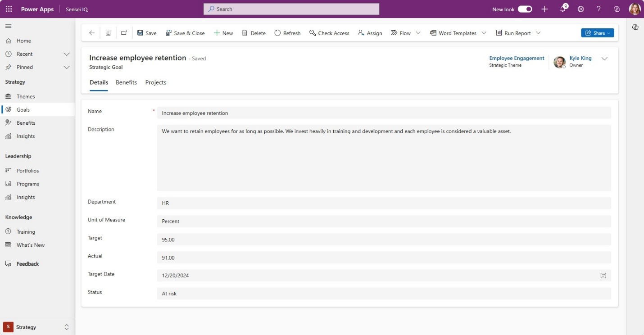Assign the record to another user
Viewport: 644px width, 335px height.
click(370, 33)
